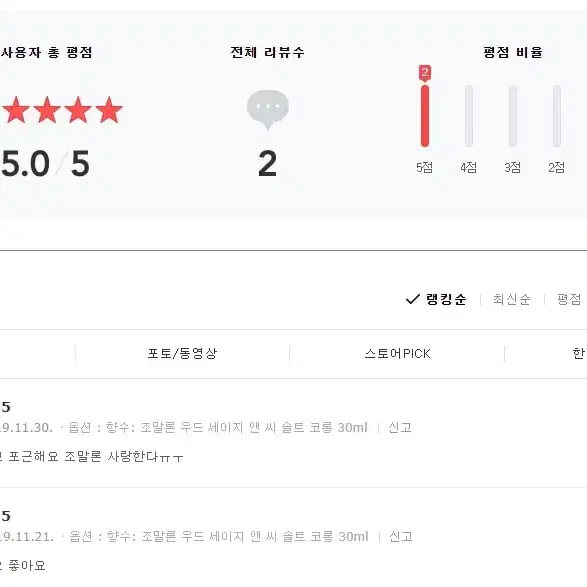
Task: Click the second red rating star
Action: 47,110
